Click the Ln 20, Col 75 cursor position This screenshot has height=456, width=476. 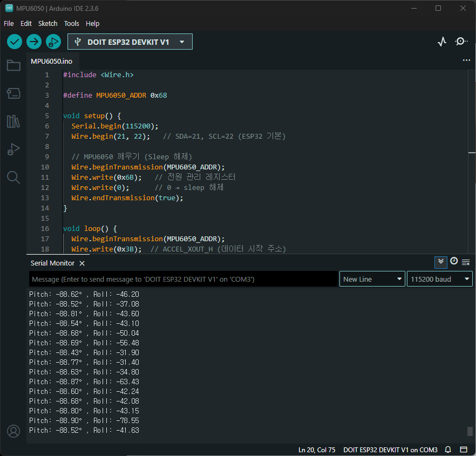click(x=317, y=450)
